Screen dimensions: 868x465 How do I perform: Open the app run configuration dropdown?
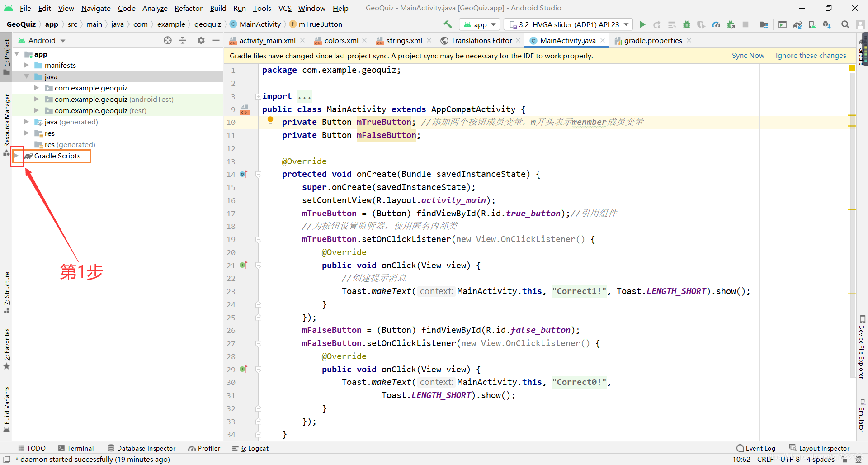pos(480,24)
